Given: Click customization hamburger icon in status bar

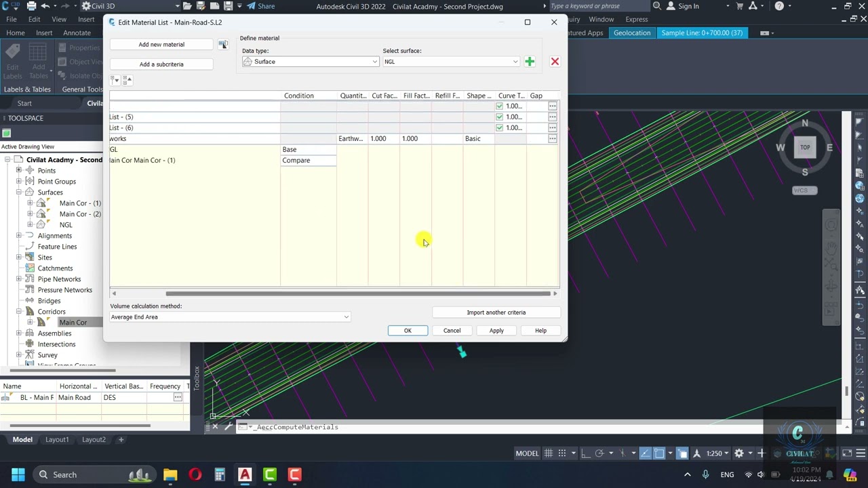Looking at the screenshot, I should click(860, 453).
